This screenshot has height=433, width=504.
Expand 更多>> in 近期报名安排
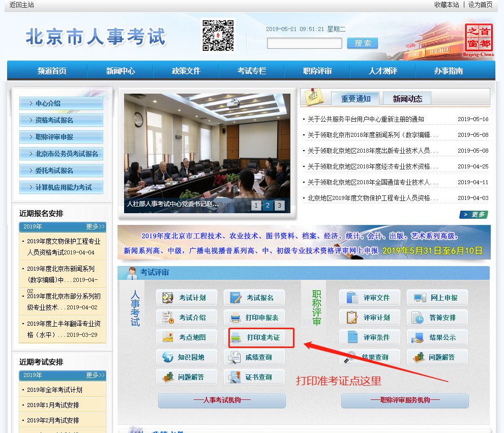[95, 226]
